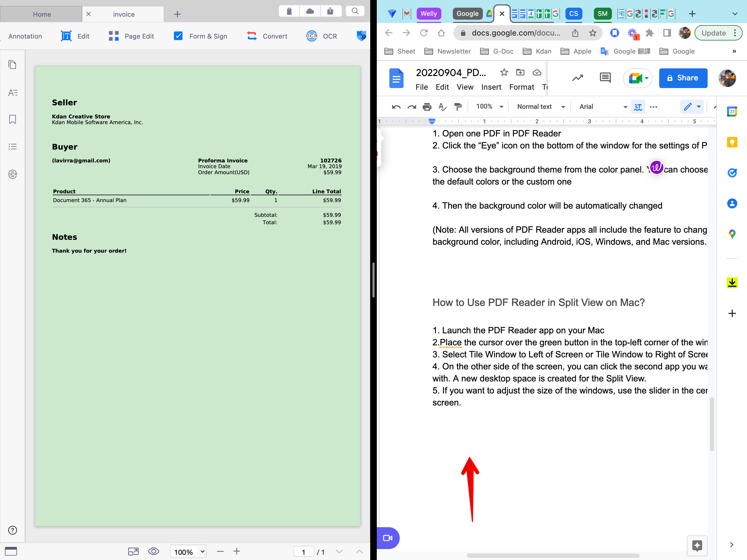
Task: Open the text outline panel icon in PDF Reader sidebar
Action: tap(13, 92)
